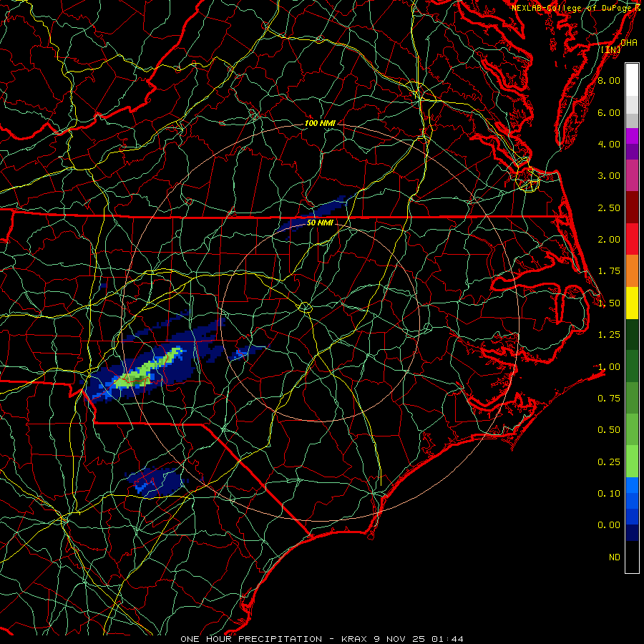Viewport: 644px width, 644px height.
Task: Click the 1.25 legend value
Action: (x=609, y=335)
